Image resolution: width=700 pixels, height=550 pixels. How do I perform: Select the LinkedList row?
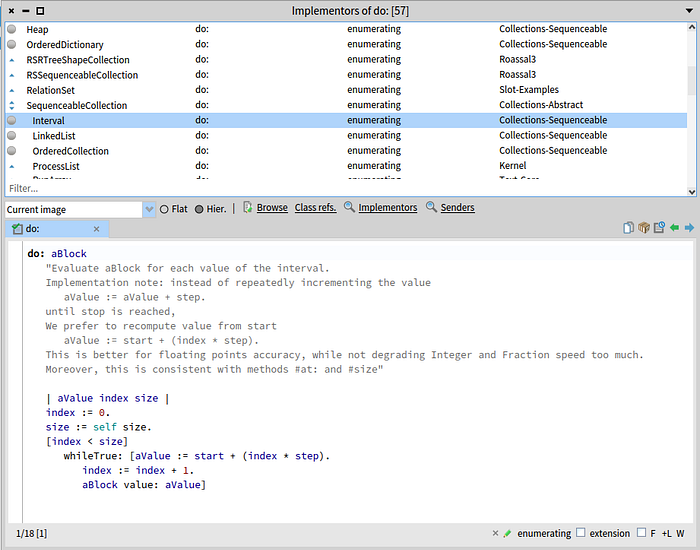click(x=346, y=135)
